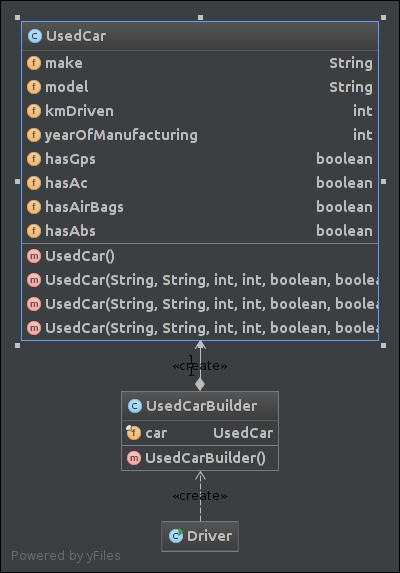Select the private field icon next to car

[133, 433]
